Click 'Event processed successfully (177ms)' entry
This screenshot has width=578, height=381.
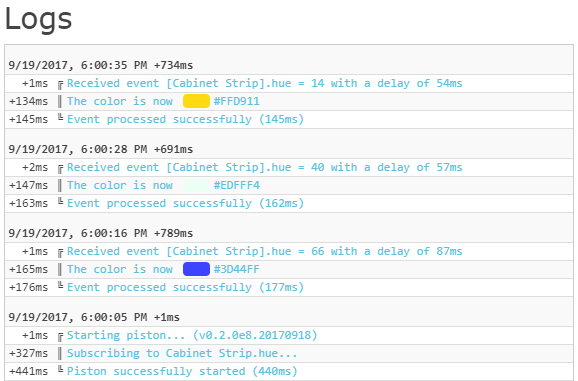[185, 287]
